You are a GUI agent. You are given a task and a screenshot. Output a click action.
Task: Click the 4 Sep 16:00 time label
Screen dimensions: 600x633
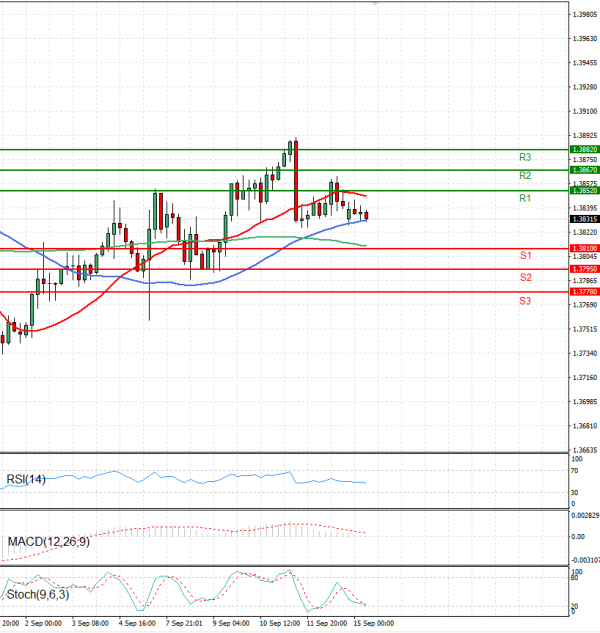137,623
